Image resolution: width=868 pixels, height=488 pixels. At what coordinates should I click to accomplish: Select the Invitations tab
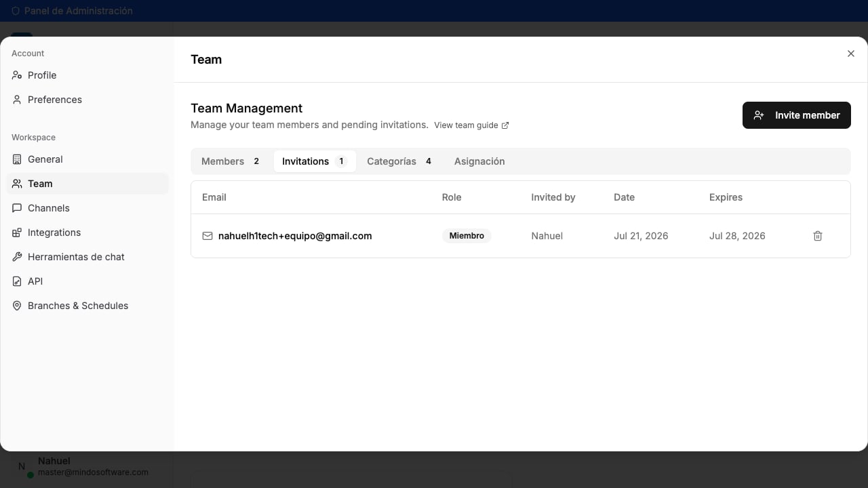click(315, 161)
